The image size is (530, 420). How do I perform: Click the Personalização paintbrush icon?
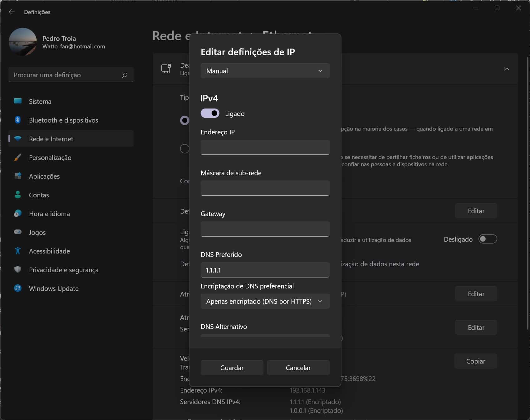18,157
